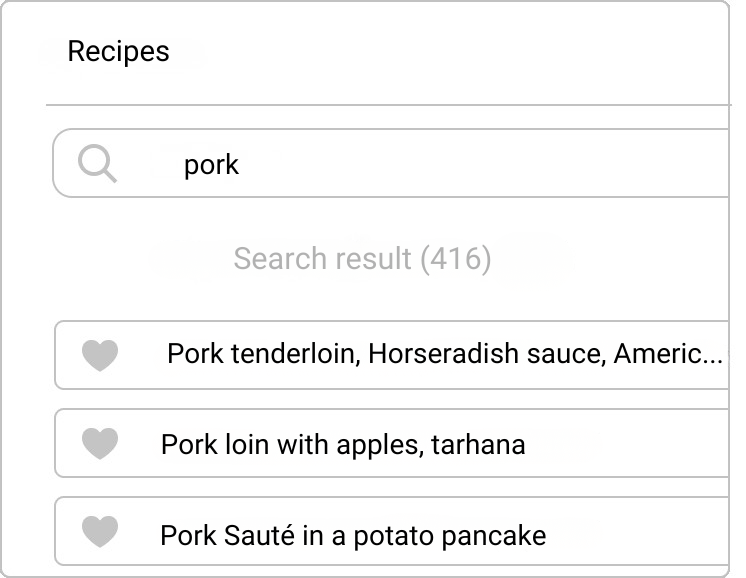Click the Search result (416) label
This screenshot has height=578, width=746.
tap(362, 258)
